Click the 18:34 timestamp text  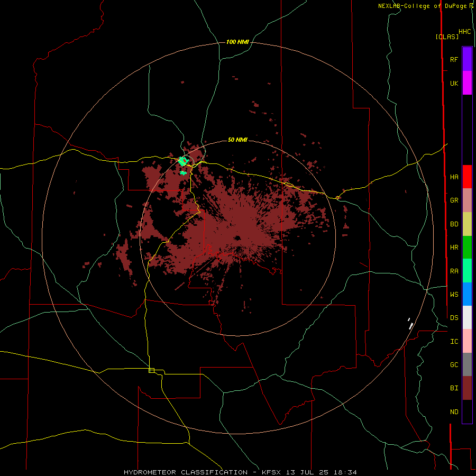pos(346,472)
